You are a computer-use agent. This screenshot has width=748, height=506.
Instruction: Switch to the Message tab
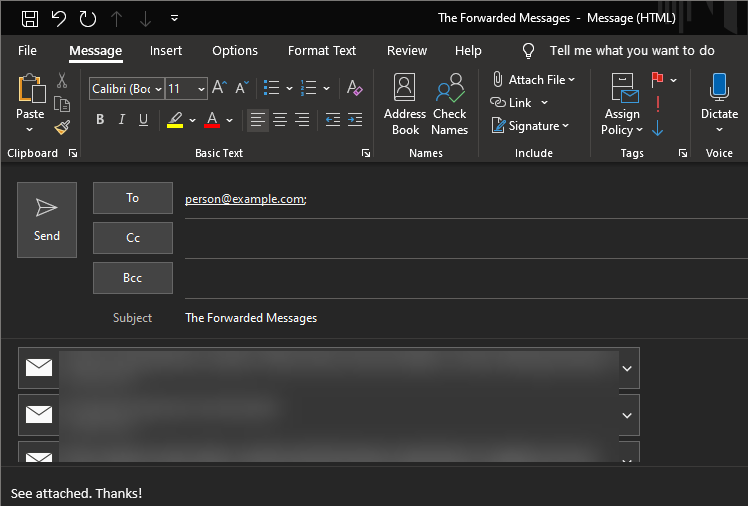[95, 51]
